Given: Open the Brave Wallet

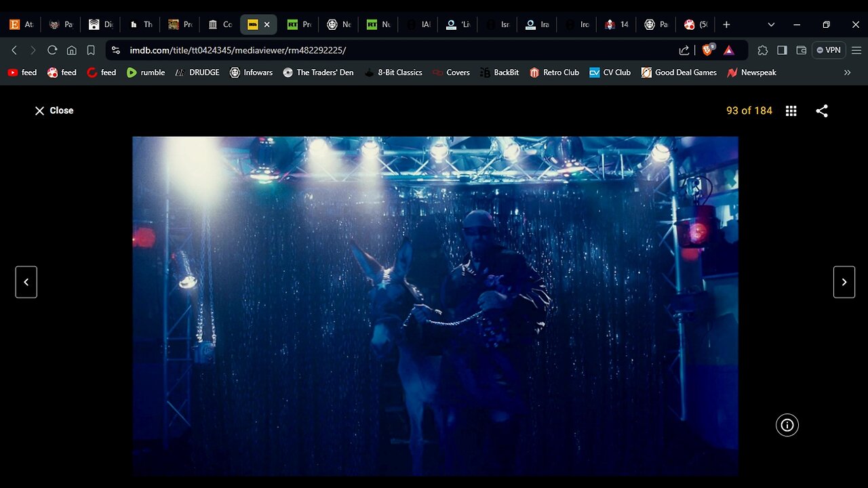Looking at the screenshot, I should [801, 50].
